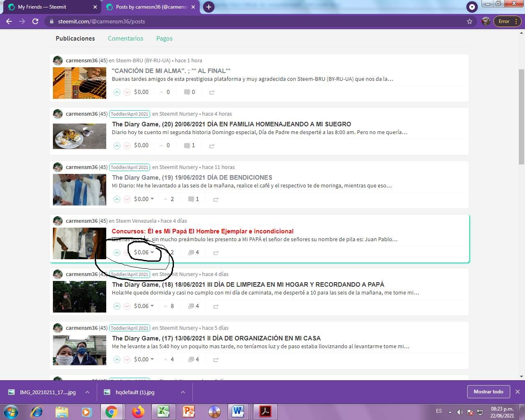Launch Firefox from the taskbar
This screenshot has height=420, width=525.
(x=138, y=411)
